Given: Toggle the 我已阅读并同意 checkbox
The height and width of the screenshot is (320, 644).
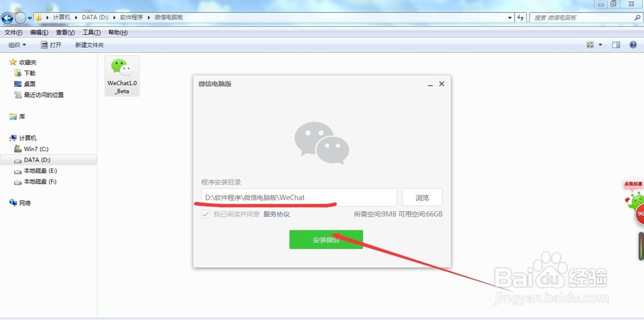Looking at the screenshot, I should [205, 214].
